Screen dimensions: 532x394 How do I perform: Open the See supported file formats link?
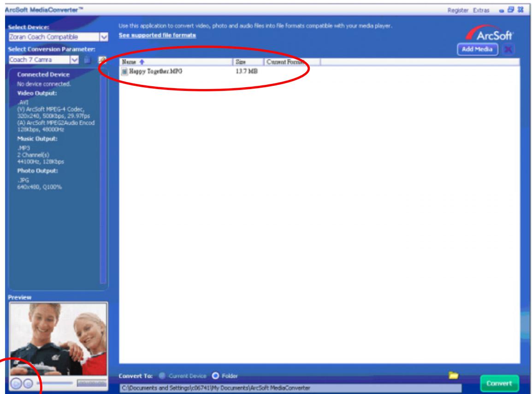tap(157, 36)
